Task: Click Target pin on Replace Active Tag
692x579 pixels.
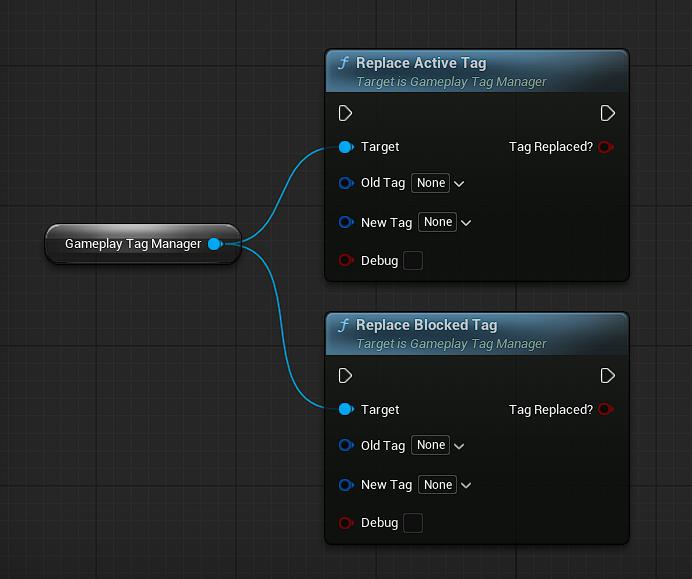Action: coord(345,147)
